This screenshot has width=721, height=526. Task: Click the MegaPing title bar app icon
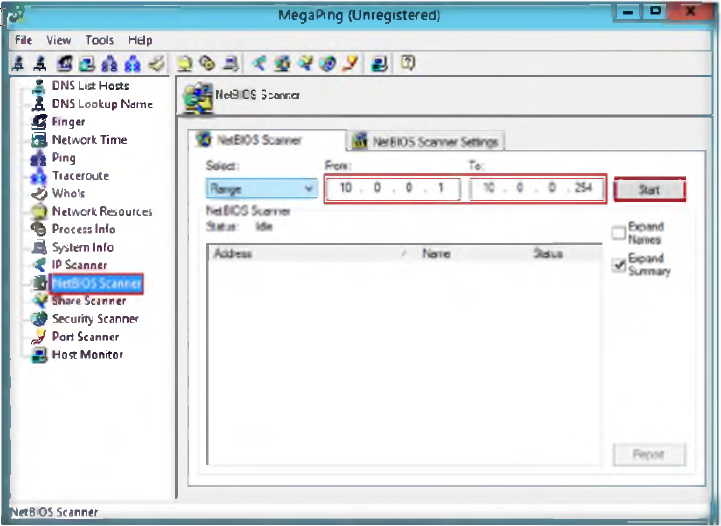pos(16,16)
